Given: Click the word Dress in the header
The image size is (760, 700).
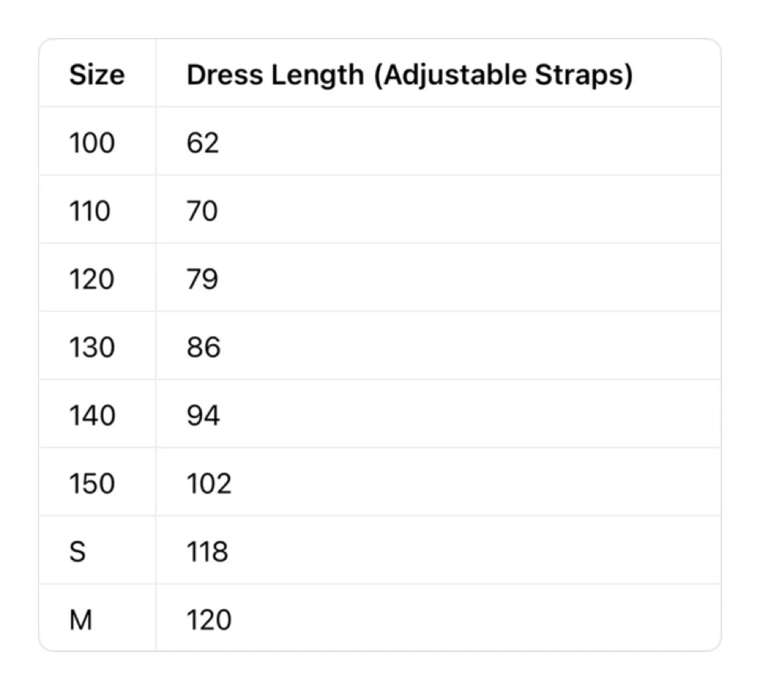Looking at the screenshot, I should coord(225,75).
